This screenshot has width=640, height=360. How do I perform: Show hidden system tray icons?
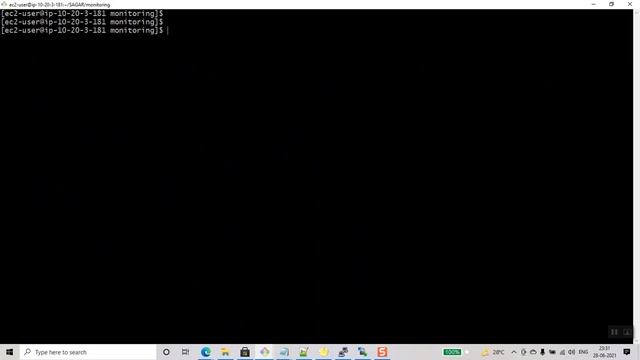(x=514, y=352)
